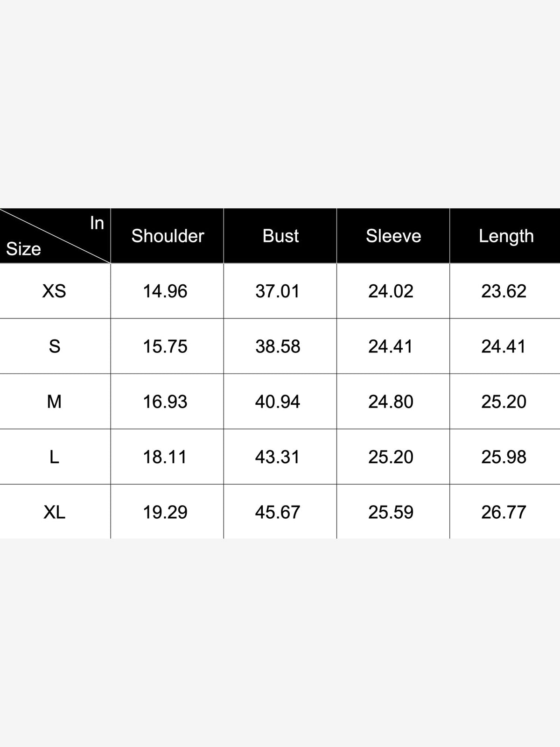The image size is (560, 747).
Task: Click the L length value 25.98
Action: click(x=504, y=457)
